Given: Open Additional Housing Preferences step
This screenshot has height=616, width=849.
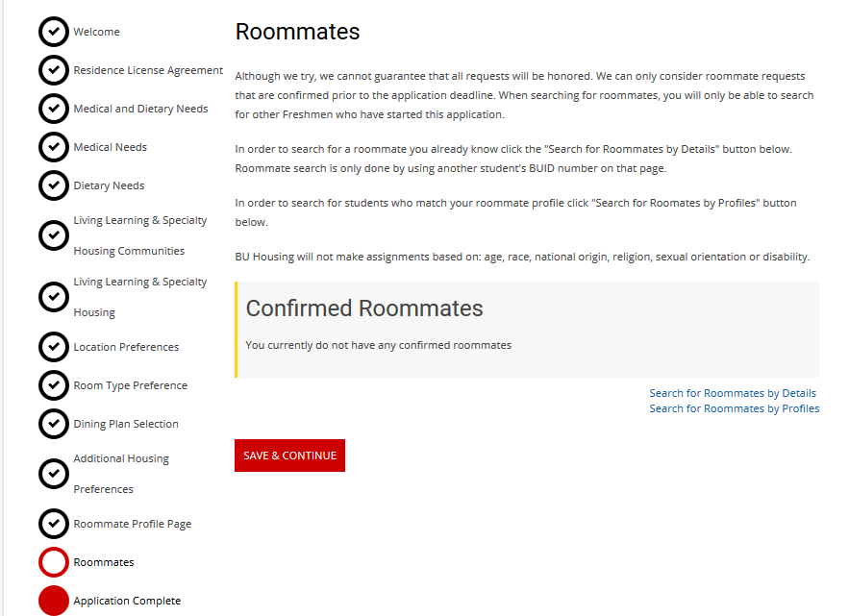Looking at the screenshot, I should click(121, 474).
